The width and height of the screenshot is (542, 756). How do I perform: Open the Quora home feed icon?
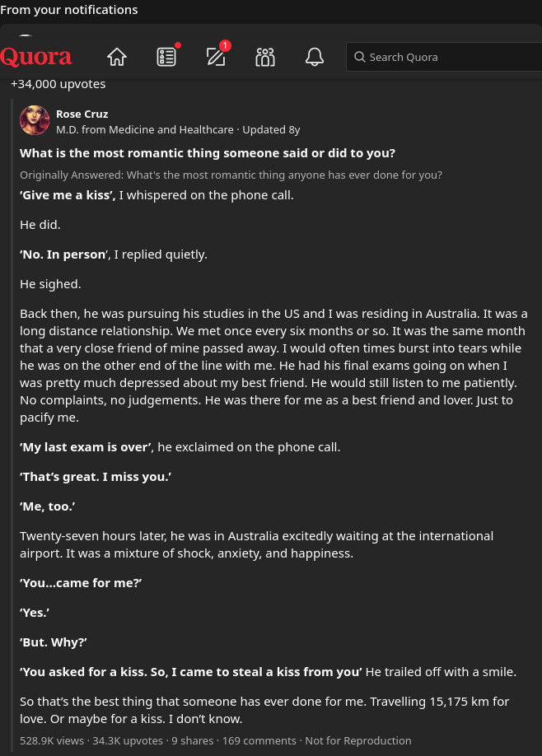(117, 57)
